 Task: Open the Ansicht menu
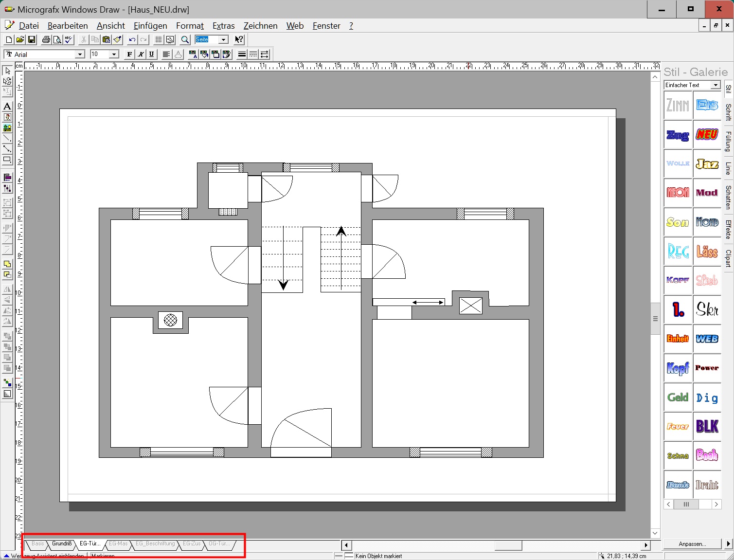point(111,26)
